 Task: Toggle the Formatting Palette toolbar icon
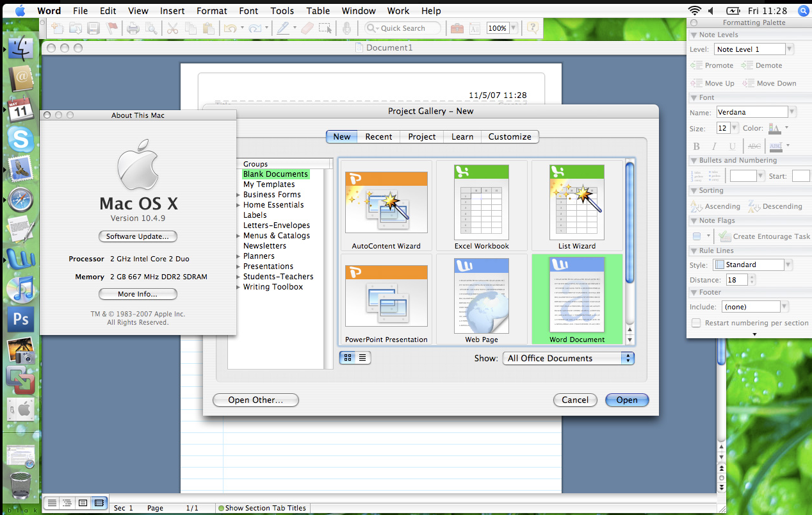(x=475, y=28)
